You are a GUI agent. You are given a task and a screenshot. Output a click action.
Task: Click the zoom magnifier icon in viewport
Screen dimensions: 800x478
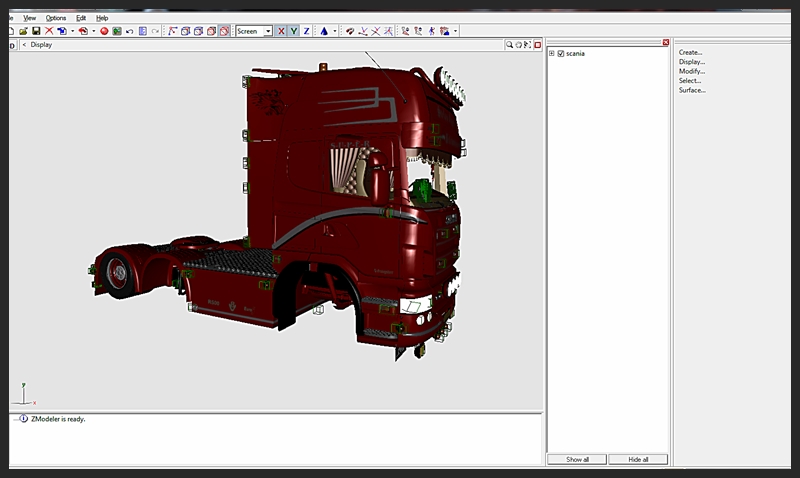tap(509, 44)
